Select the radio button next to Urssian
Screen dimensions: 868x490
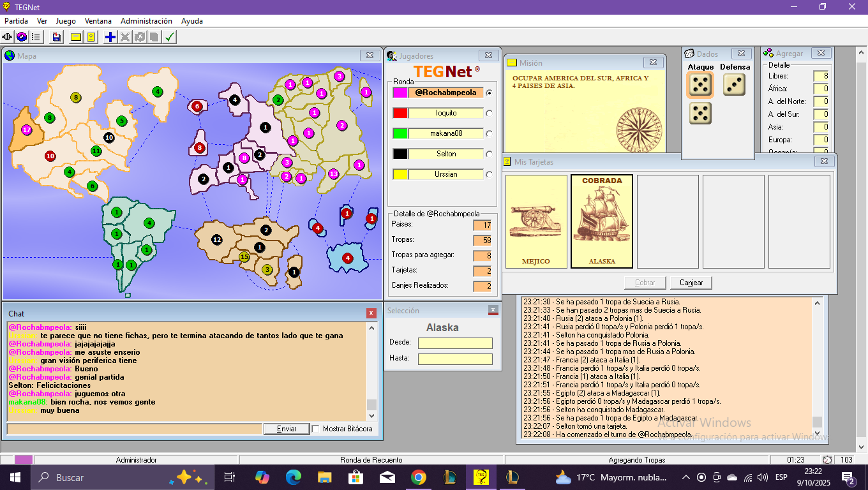pos(490,174)
